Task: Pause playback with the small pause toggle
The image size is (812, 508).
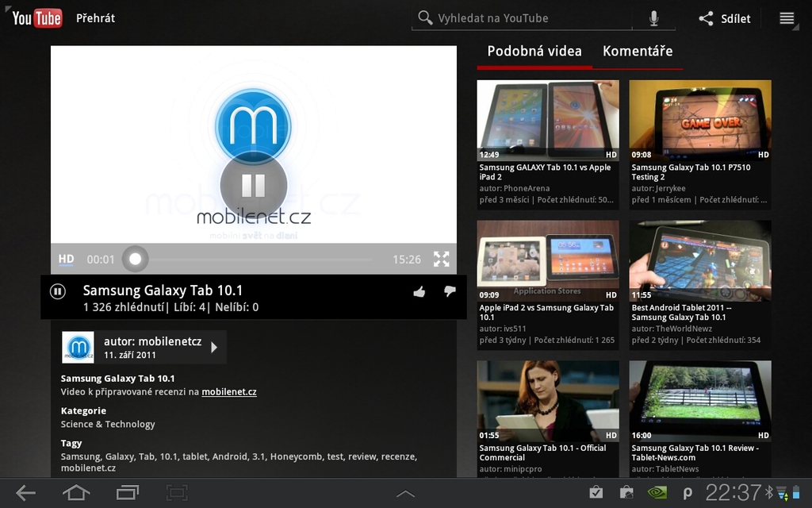Action: (x=57, y=291)
